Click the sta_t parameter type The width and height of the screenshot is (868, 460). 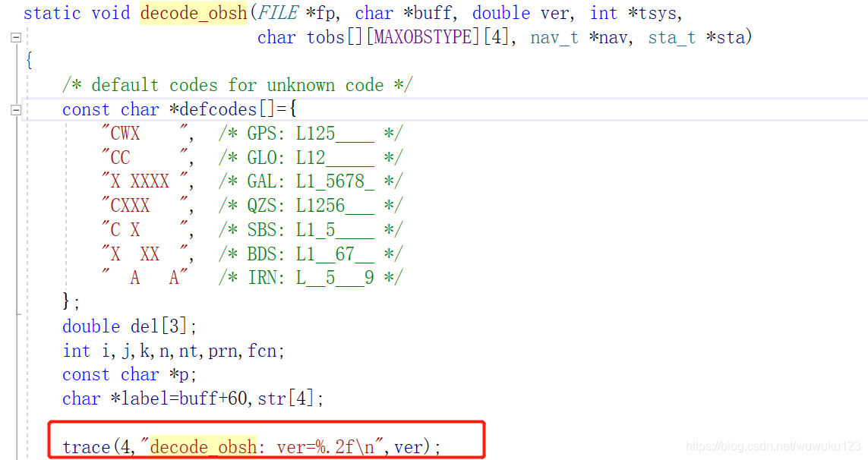coord(671,36)
